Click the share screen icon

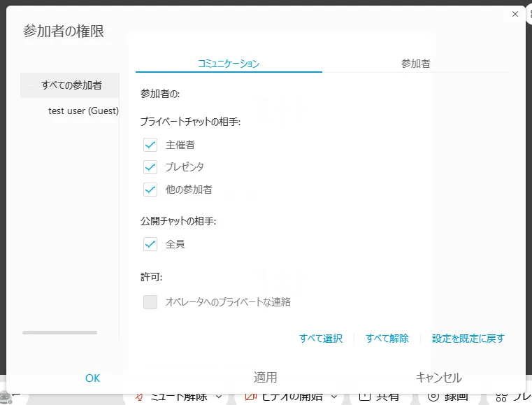click(364, 397)
